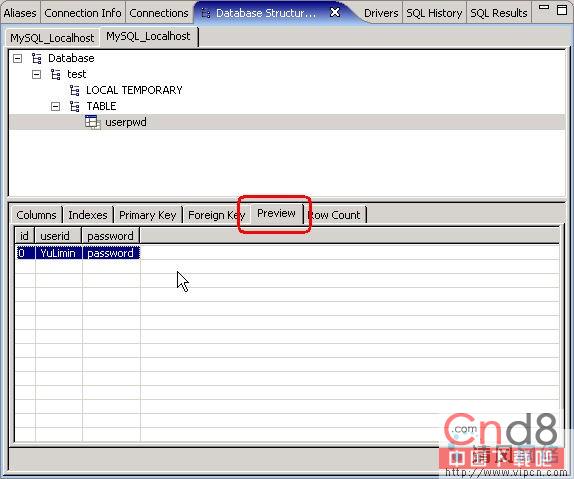Click the LOCAL TEMPORARY folder icon
Screen dimensions: 574x479
click(75, 90)
